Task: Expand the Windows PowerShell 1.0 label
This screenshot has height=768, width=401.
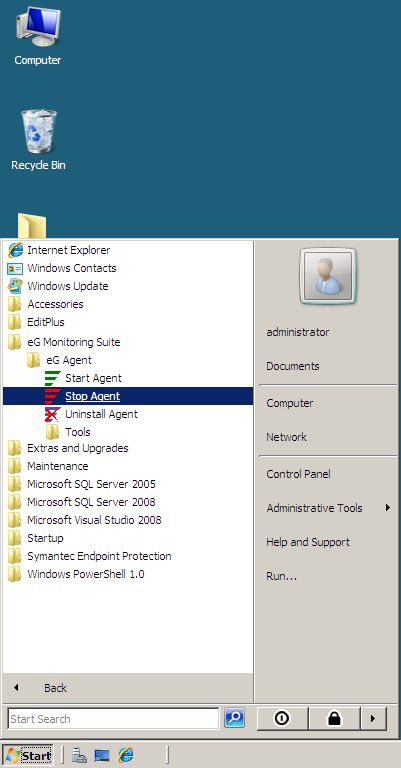Action: [x=86, y=574]
